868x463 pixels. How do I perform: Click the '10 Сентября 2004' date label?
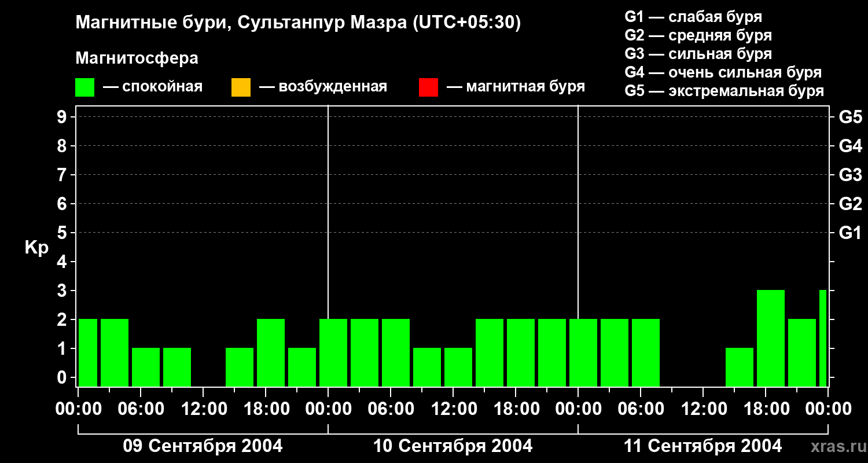pyautogui.click(x=453, y=446)
